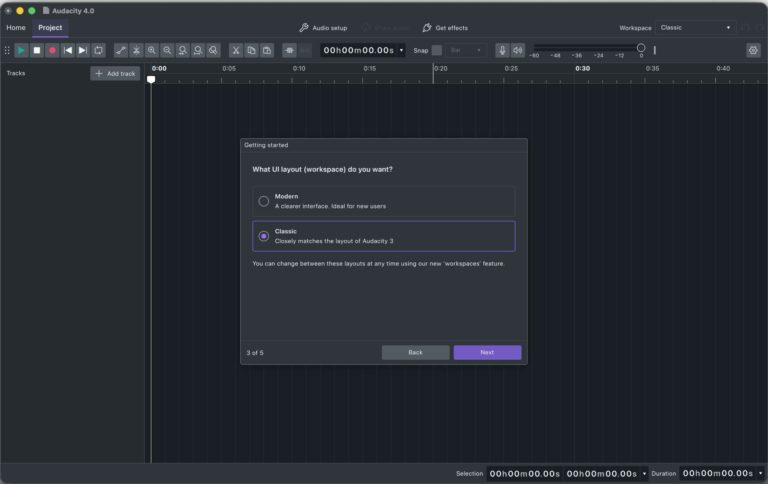
Task: Click the playhead marker at 0:00
Action: [151, 79]
